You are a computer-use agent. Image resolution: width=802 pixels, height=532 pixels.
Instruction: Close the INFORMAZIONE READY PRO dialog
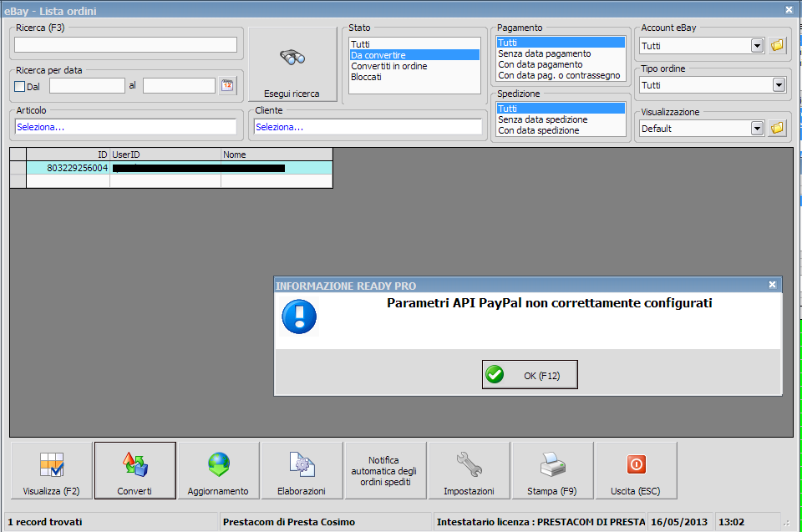[772, 285]
